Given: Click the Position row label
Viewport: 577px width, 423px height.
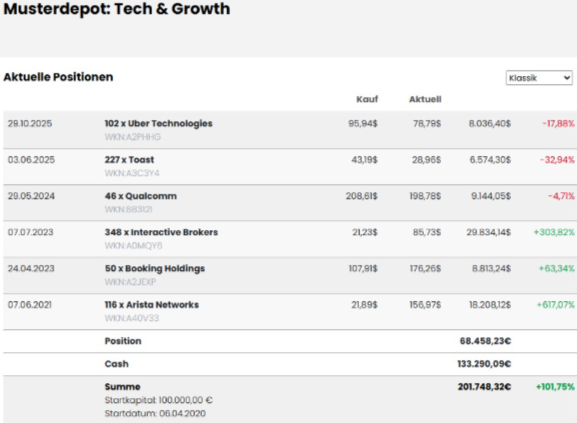Looking at the screenshot, I should pos(123,341).
